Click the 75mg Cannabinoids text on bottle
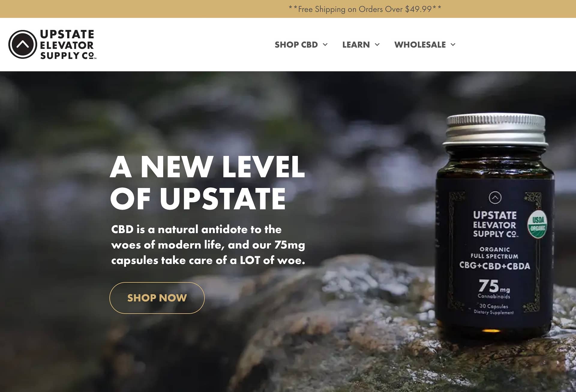 (494, 289)
